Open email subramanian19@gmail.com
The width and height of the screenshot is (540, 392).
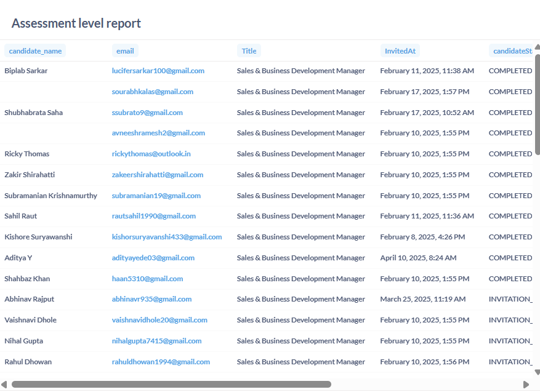tap(156, 196)
